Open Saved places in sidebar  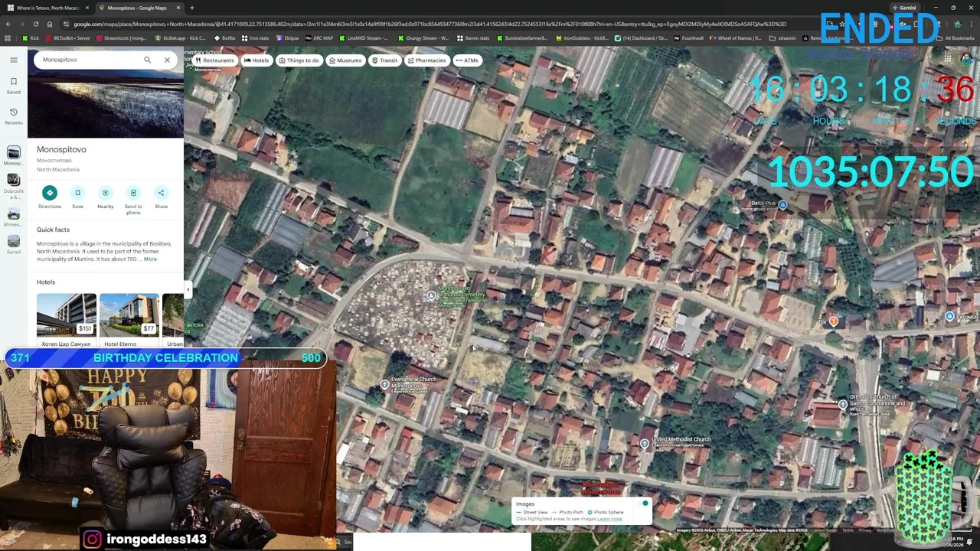[x=13, y=85]
